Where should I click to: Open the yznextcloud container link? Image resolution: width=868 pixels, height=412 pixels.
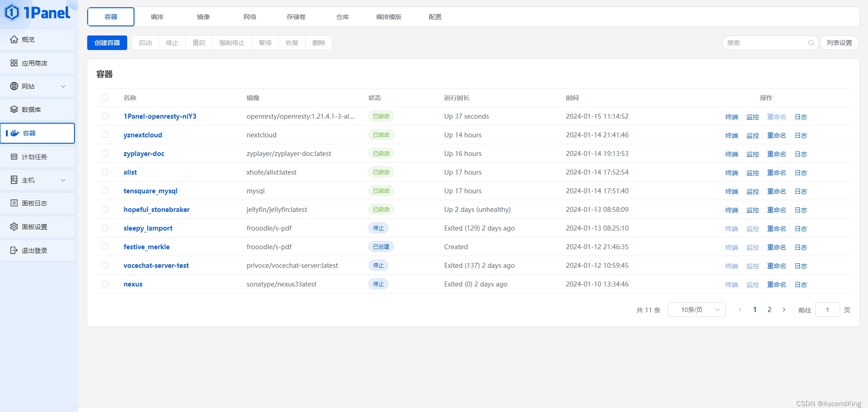click(143, 135)
